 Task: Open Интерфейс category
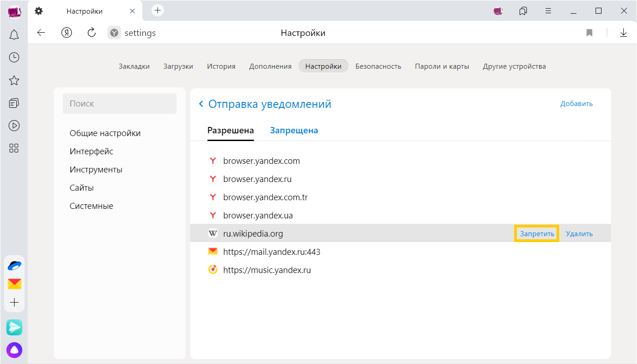pos(91,152)
